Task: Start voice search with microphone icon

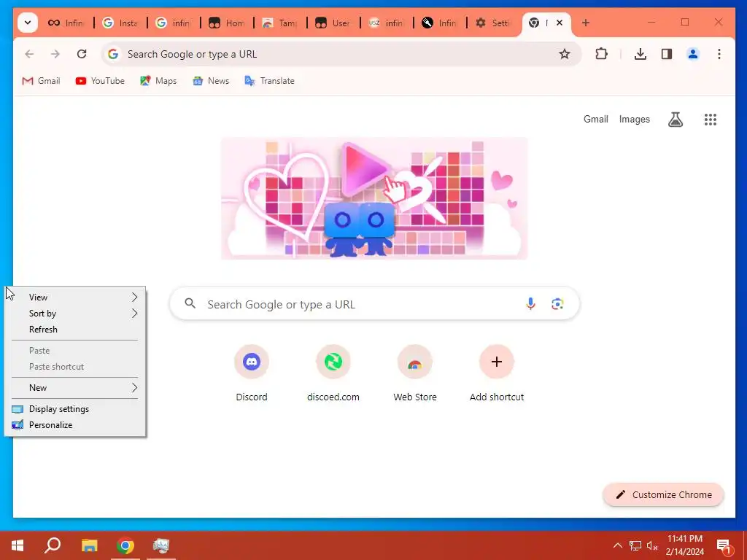Action: 530,304
